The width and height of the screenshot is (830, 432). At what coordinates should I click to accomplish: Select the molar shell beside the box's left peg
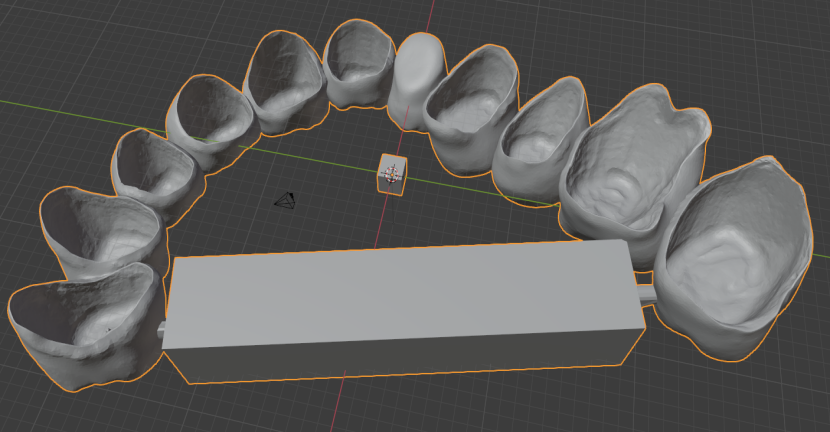tap(85, 326)
